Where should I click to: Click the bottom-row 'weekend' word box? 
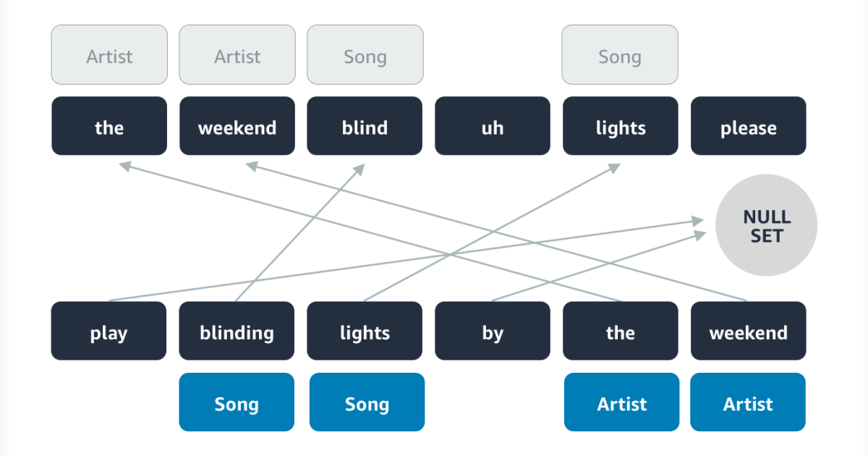749,331
